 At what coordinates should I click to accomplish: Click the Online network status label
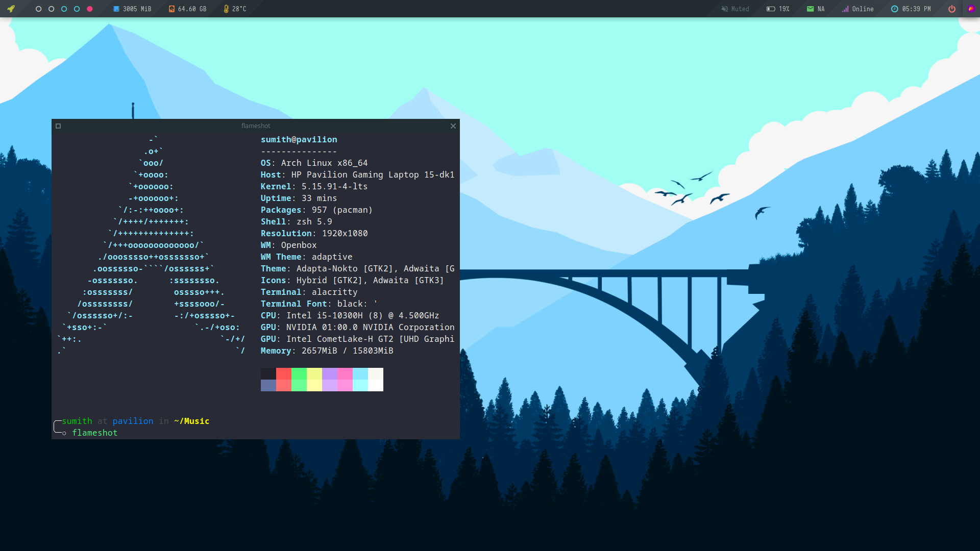(x=863, y=9)
